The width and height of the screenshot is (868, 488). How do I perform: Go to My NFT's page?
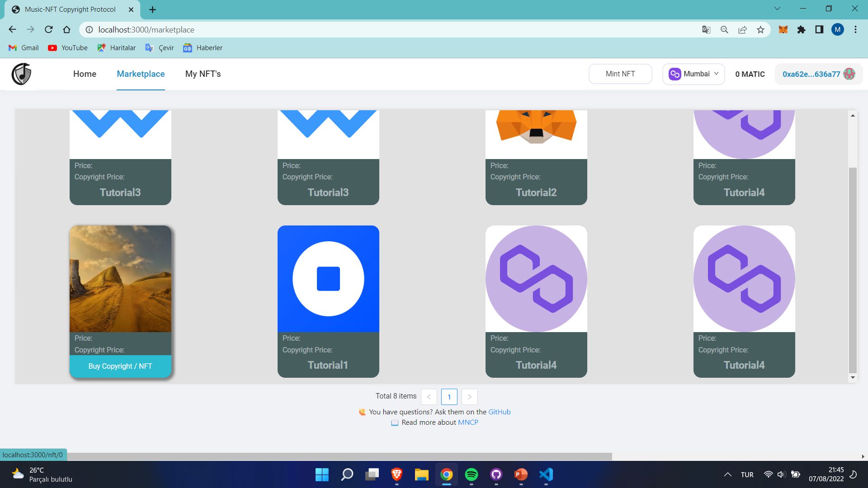point(203,74)
